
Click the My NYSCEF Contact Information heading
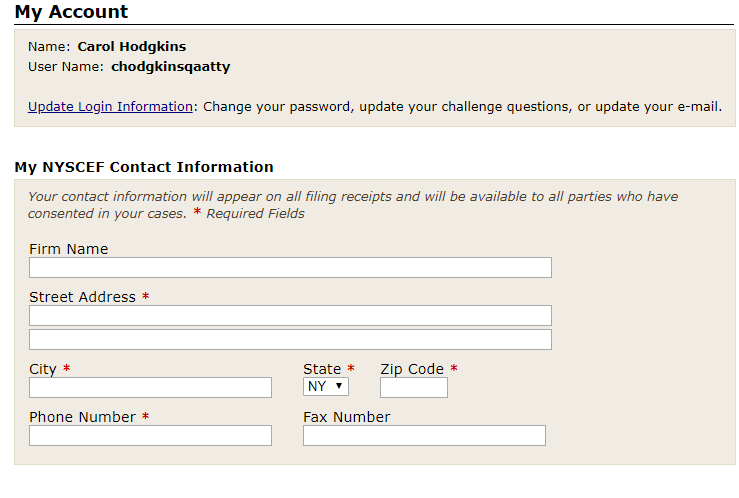(143, 167)
